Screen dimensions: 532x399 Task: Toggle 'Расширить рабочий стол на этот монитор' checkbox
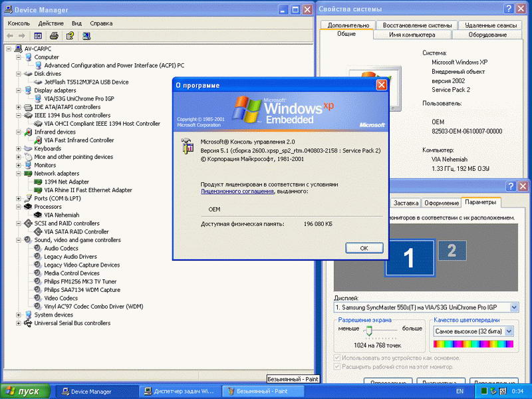338,366
